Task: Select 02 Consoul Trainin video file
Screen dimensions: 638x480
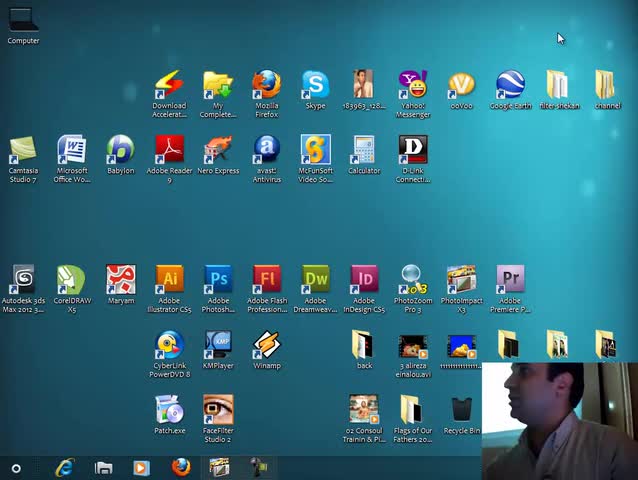Action: pos(364,419)
